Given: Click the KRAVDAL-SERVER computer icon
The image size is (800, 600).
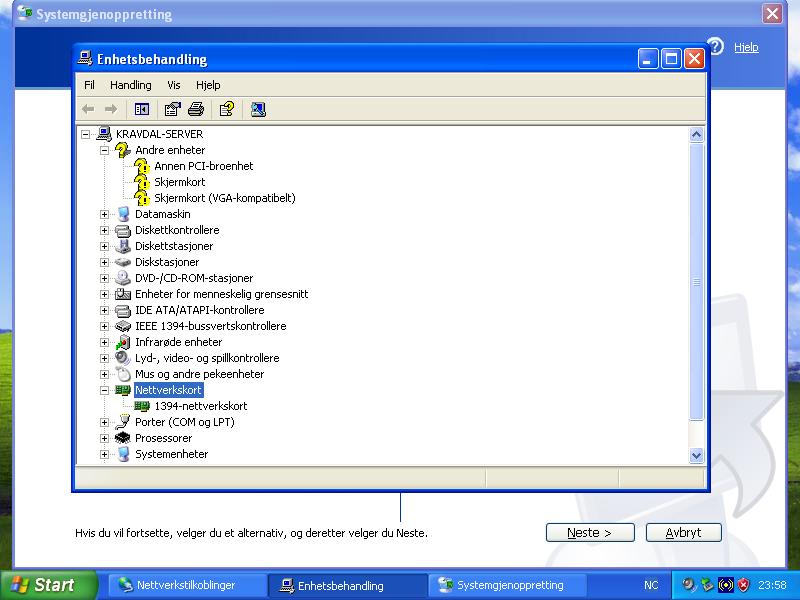Looking at the screenshot, I should pos(104,134).
